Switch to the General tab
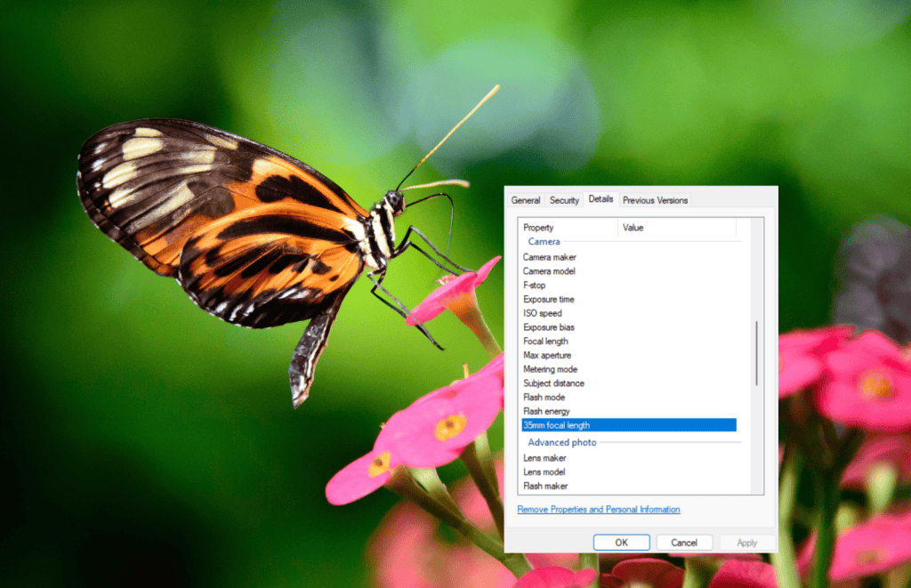This screenshot has width=911, height=588. [x=525, y=200]
